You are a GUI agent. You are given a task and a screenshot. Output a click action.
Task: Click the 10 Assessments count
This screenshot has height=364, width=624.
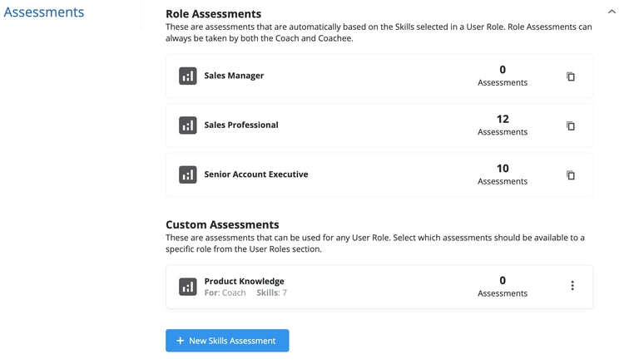click(x=503, y=175)
